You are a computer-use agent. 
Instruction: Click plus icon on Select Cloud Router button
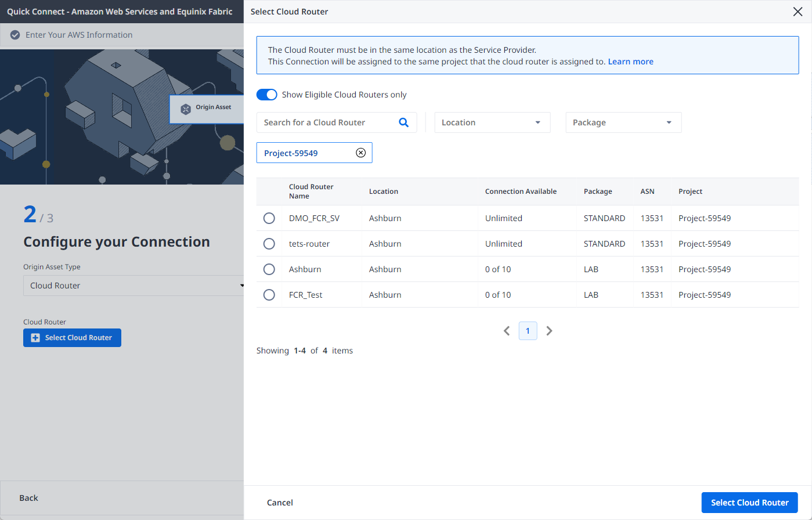pos(35,338)
